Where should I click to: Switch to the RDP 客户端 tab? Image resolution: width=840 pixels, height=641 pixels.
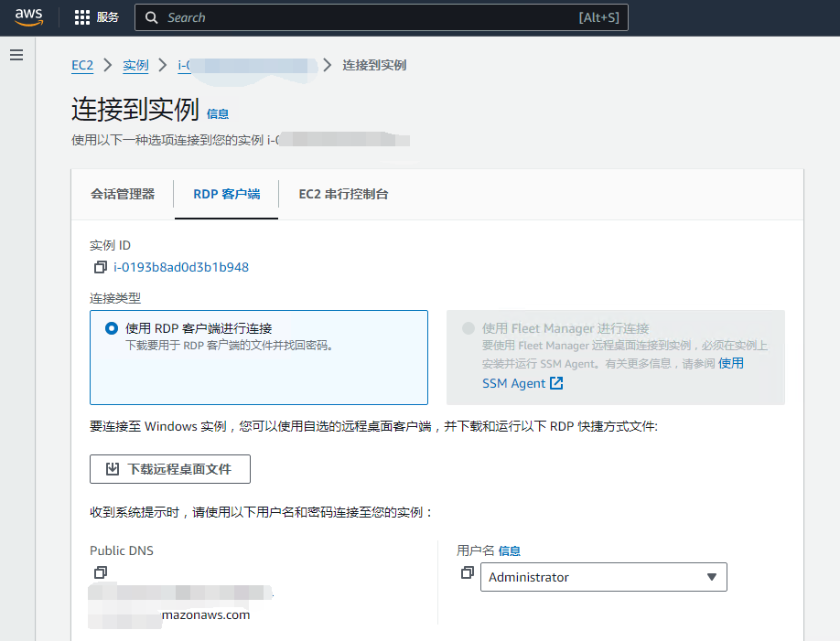coord(227,194)
